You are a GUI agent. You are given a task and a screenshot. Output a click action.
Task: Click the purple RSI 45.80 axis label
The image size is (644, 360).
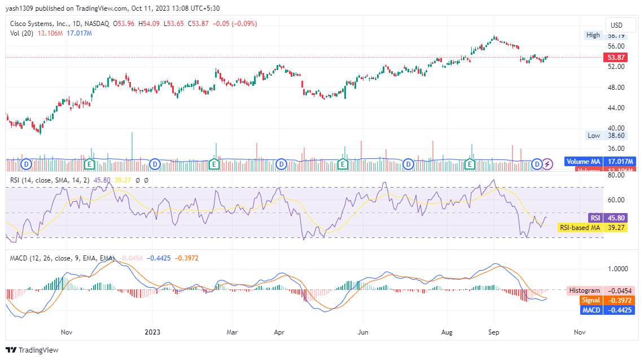pos(607,218)
